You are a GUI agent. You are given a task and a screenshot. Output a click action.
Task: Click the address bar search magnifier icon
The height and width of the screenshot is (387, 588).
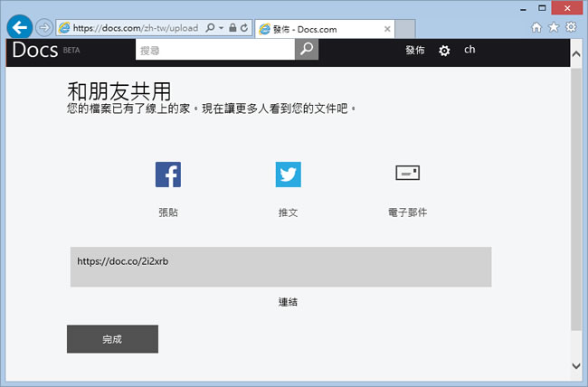tap(211, 27)
